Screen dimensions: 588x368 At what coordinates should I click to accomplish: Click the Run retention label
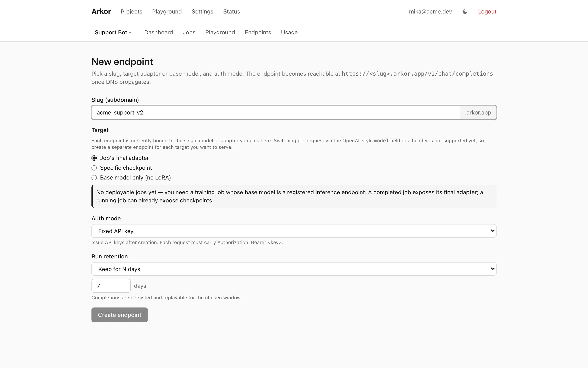[110, 257]
